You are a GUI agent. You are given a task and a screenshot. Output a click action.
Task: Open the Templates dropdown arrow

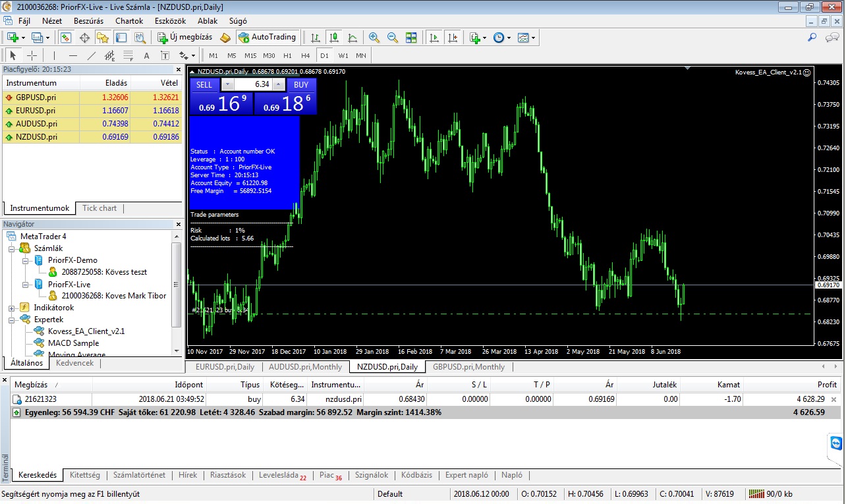(x=533, y=38)
